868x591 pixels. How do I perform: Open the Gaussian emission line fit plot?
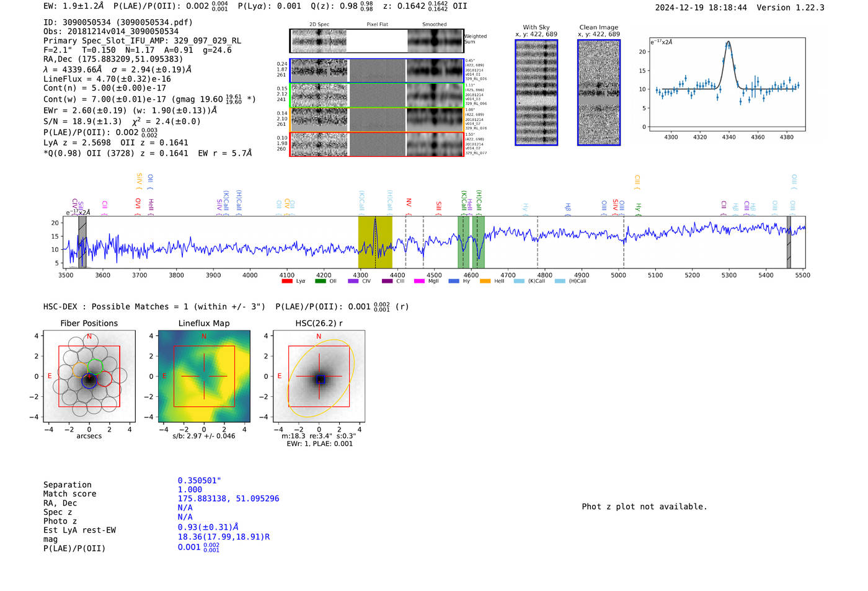pyautogui.click(x=727, y=85)
